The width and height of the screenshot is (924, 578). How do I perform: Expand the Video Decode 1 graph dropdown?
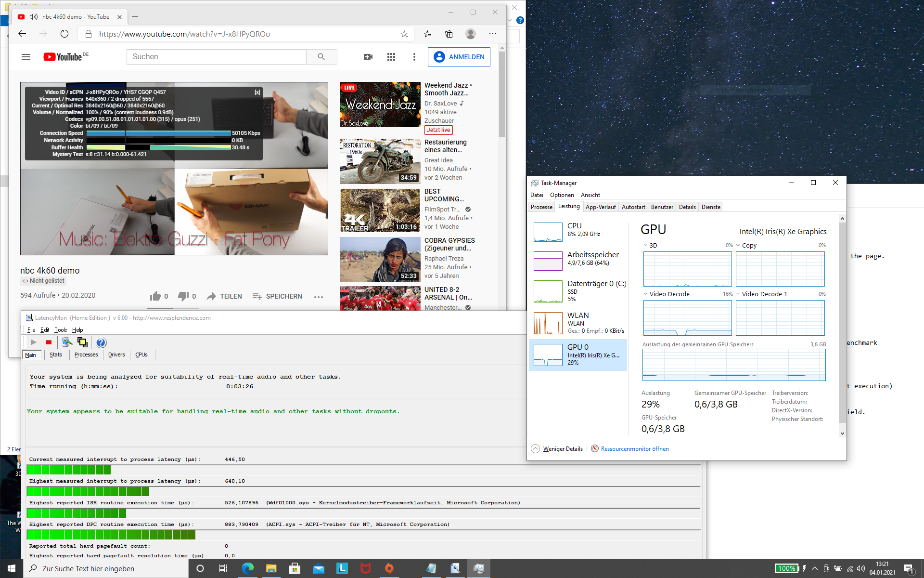click(738, 294)
